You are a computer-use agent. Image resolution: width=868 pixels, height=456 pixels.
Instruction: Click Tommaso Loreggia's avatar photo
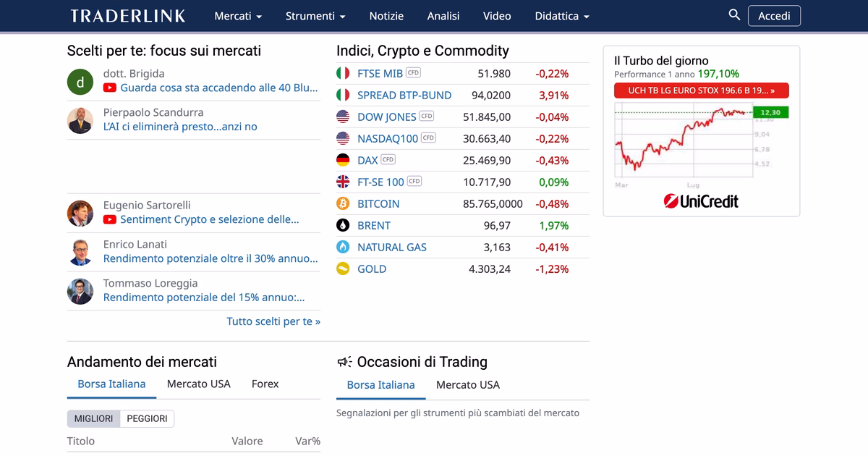(80, 292)
